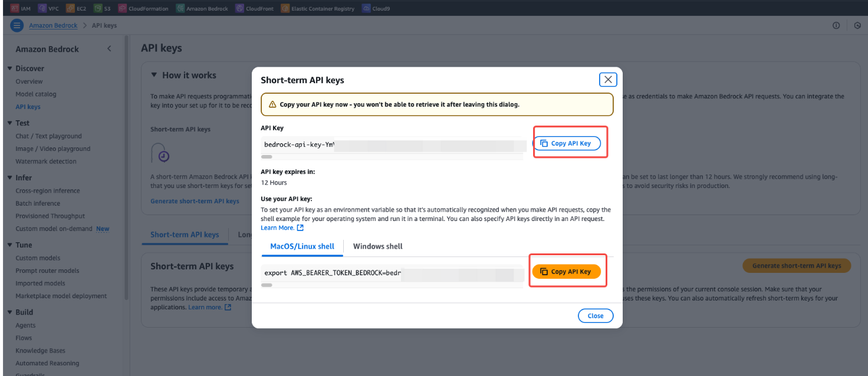Click Generate short-term API keys orange button
This screenshot has height=376, width=868.
[x=797, y=266]
